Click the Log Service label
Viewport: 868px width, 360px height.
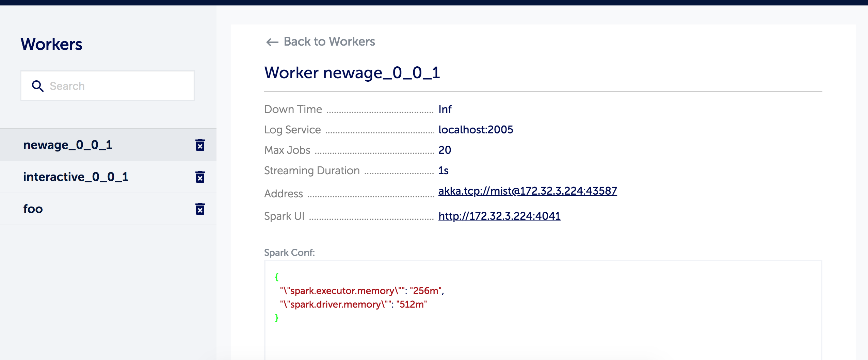click(x=293, y=130)
